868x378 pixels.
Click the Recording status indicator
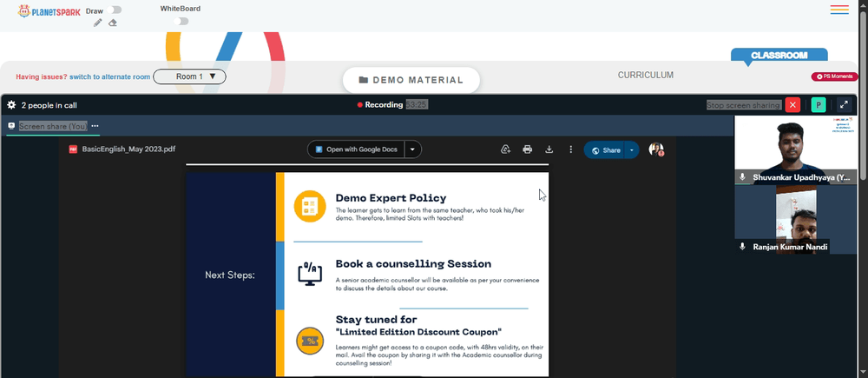tap(380, 104)
